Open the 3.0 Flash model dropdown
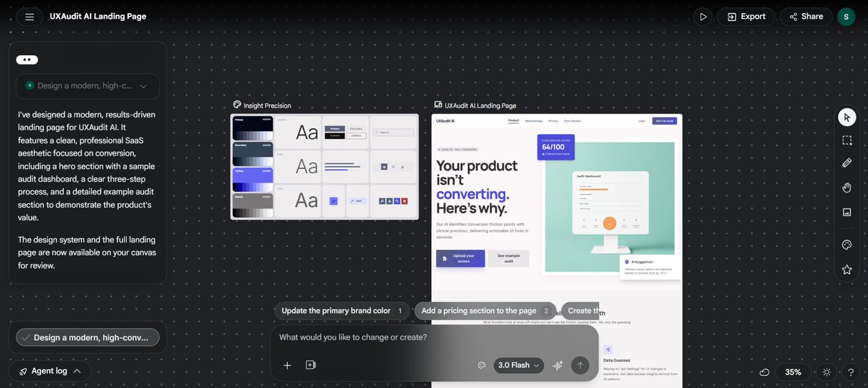This screenshot has width=868, height=388. click(519, 366)
